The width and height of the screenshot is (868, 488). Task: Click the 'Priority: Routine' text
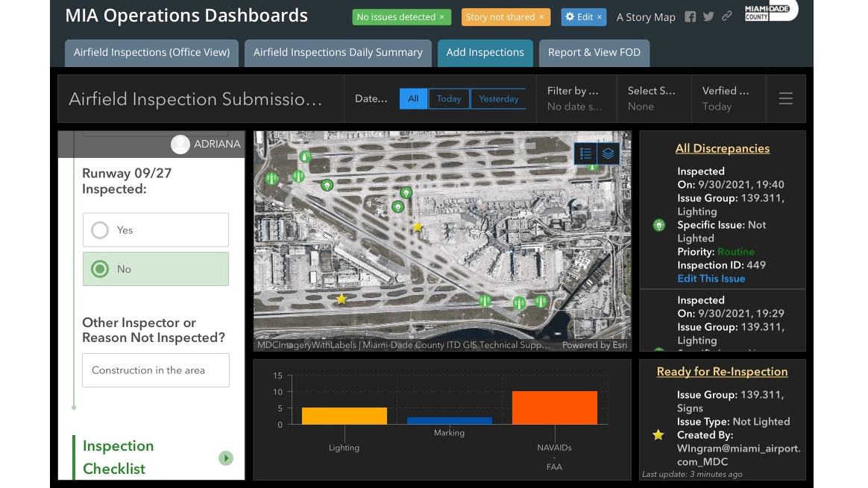click(x=716, y=252)
